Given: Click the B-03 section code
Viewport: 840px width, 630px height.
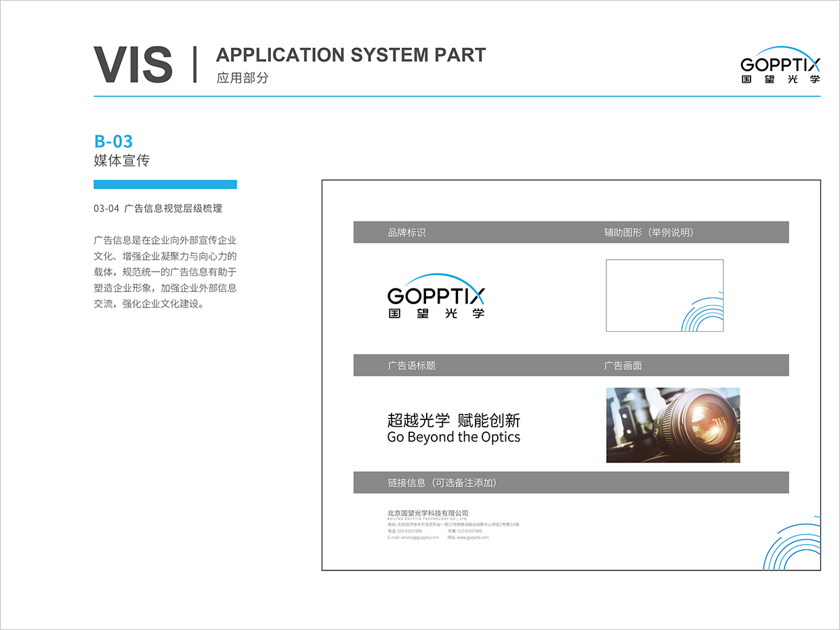Looking at the screenshot, I should pyautogui.click(x=113, y=141).
